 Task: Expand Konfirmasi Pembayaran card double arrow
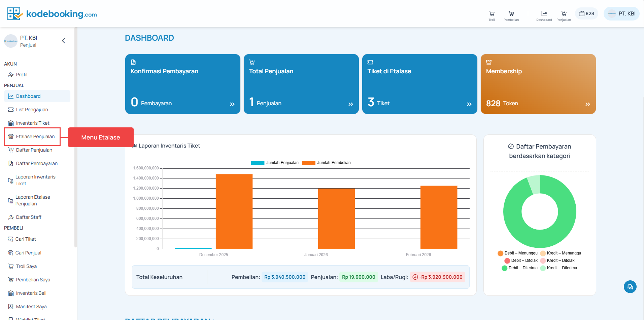pos(232,104)
